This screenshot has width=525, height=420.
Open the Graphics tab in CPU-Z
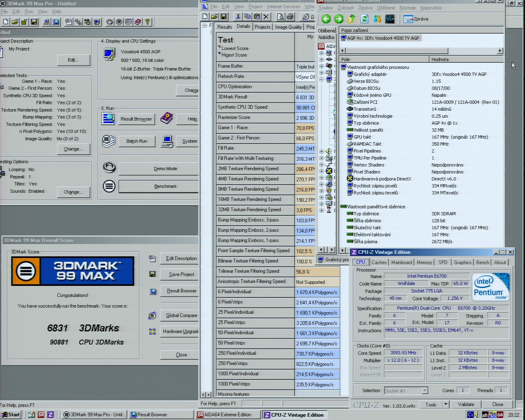[463, 262]
